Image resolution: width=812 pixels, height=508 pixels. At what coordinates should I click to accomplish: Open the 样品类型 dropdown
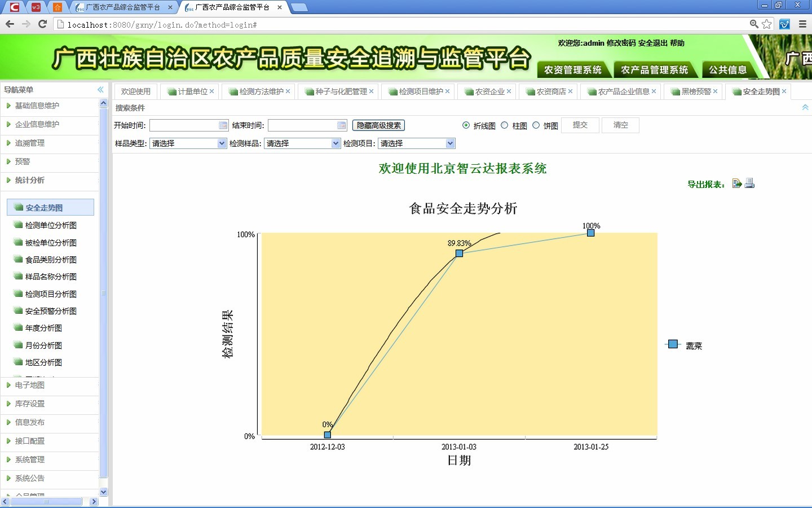pyautogui.click(x=222, y=143)
